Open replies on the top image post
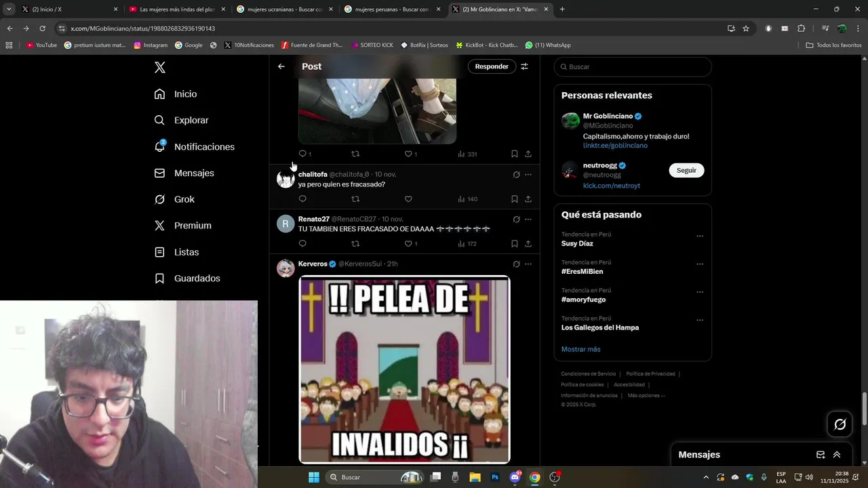Viewport: 868px width, 488px height. (305, 154)
